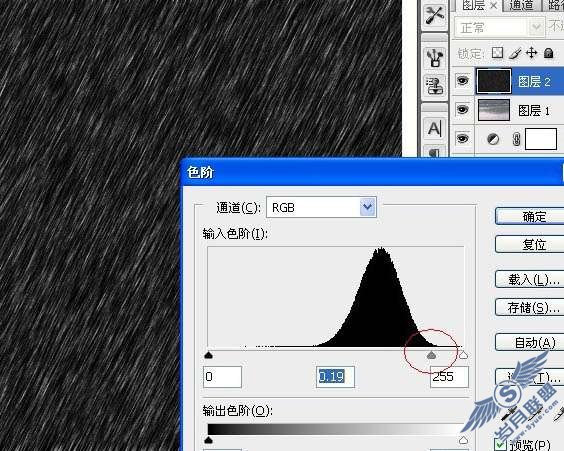Toggle visibility of the adjustment layer
This screenshot has height=451, width=564.
pos(462,138)
